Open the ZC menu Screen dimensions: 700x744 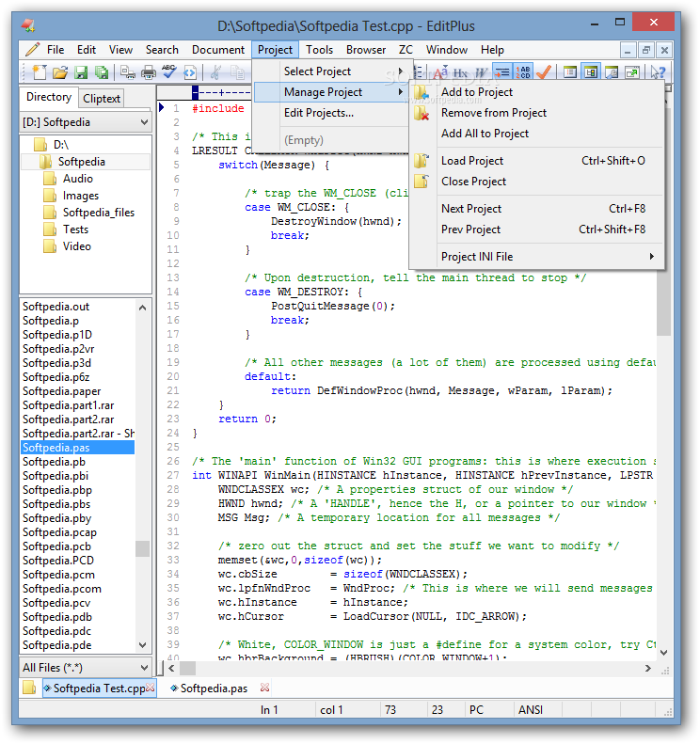(x=406, y=50)
